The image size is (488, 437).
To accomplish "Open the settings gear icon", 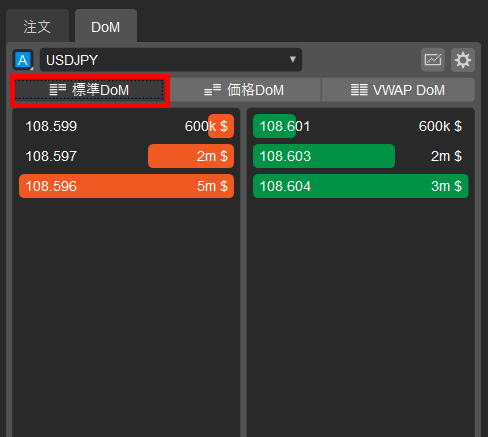I will [x=463, y=60].
